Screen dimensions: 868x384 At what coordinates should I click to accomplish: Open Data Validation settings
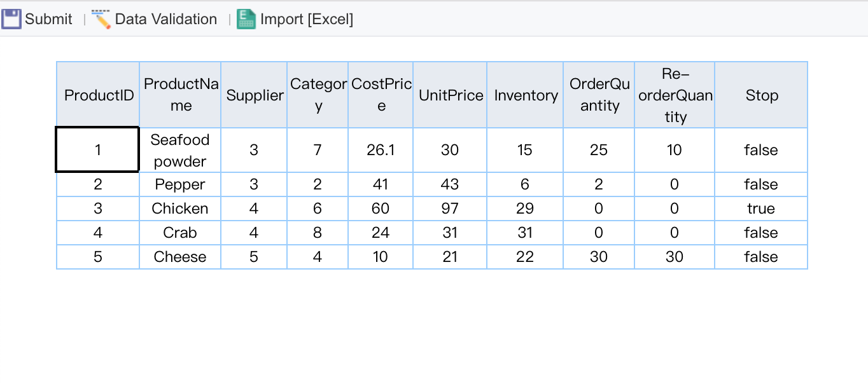tap(165, 18)
